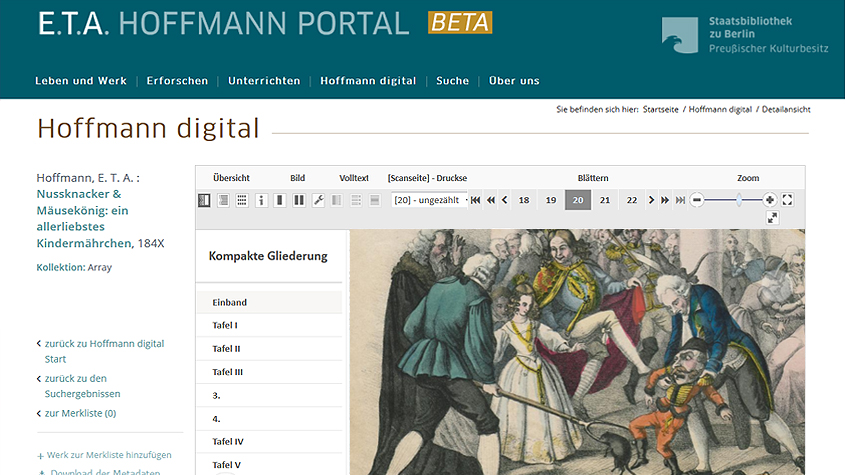Toggle the outline sidebar view icon

[x=204, y=200]
